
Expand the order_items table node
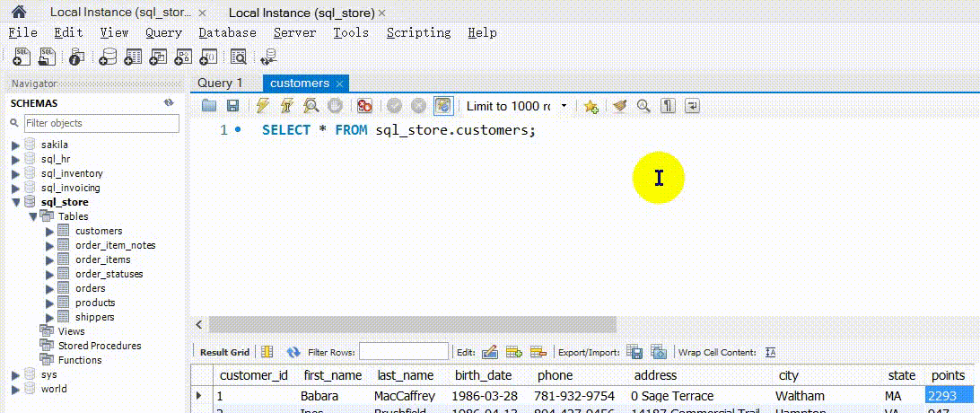pos(50,260)
